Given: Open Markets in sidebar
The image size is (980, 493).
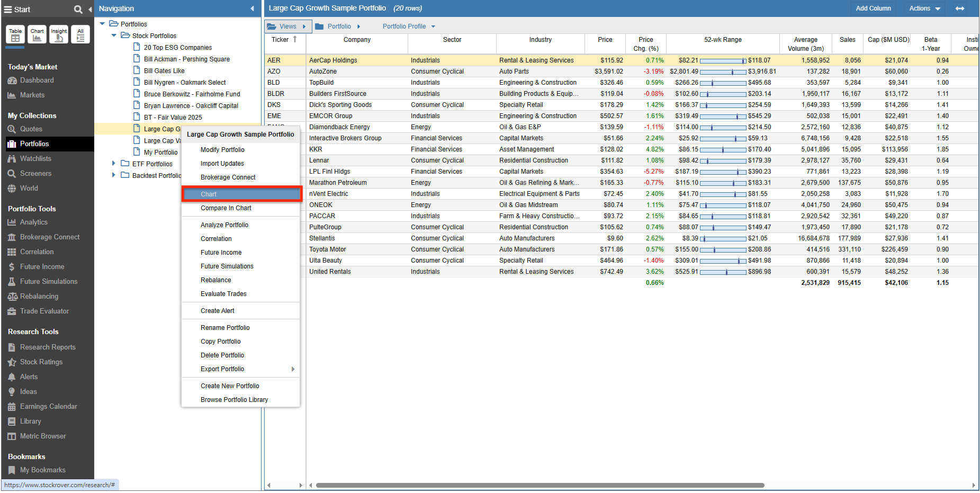Looking at the screenshot, I should (32, 95).
